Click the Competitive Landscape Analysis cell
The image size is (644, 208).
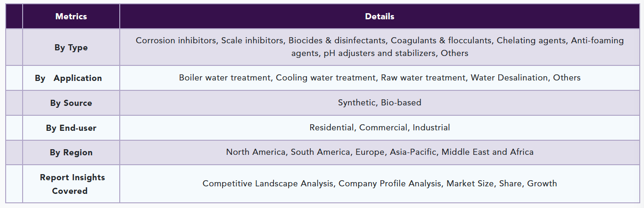click(380, 184)
